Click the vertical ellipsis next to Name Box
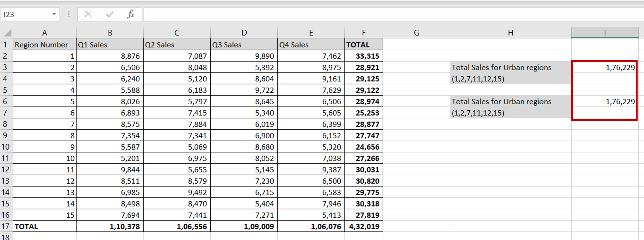The height and width of the screenshot is (240, 644). tap(68, 14)
